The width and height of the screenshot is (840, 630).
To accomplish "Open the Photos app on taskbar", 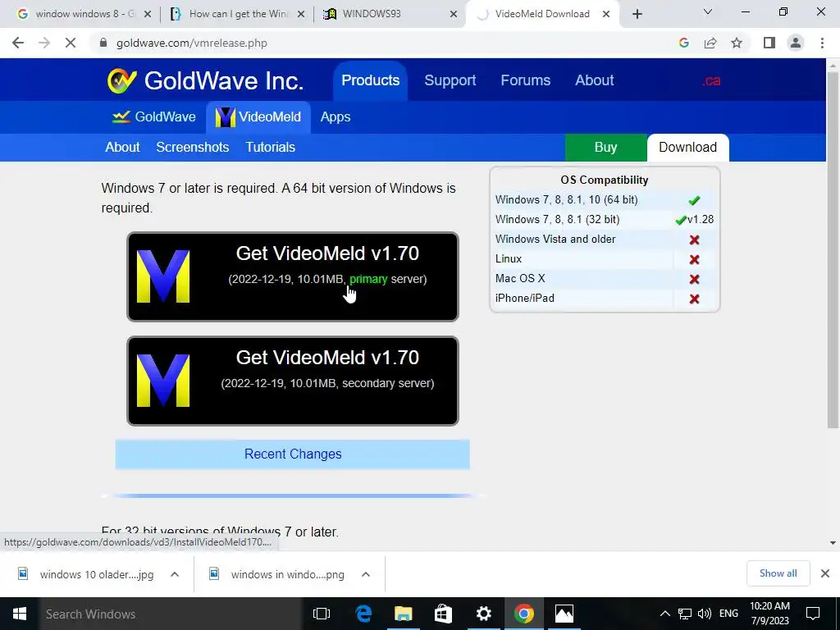I will coord(564,614).
